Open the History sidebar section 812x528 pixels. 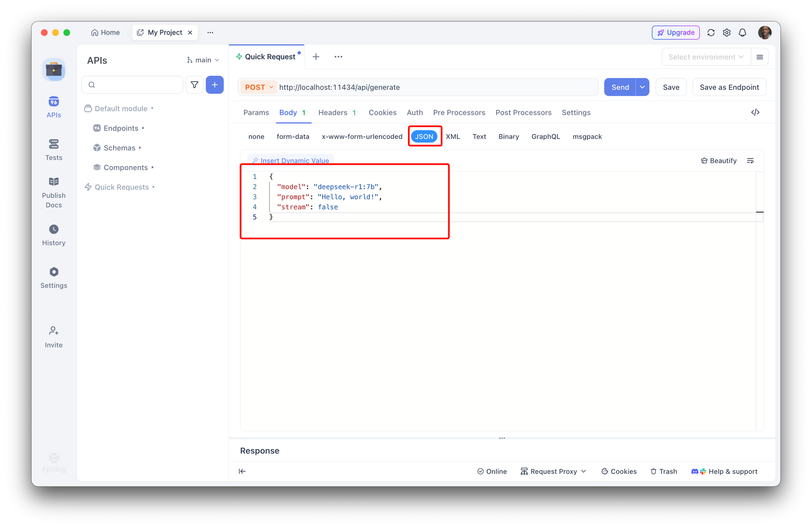point(54,235)
